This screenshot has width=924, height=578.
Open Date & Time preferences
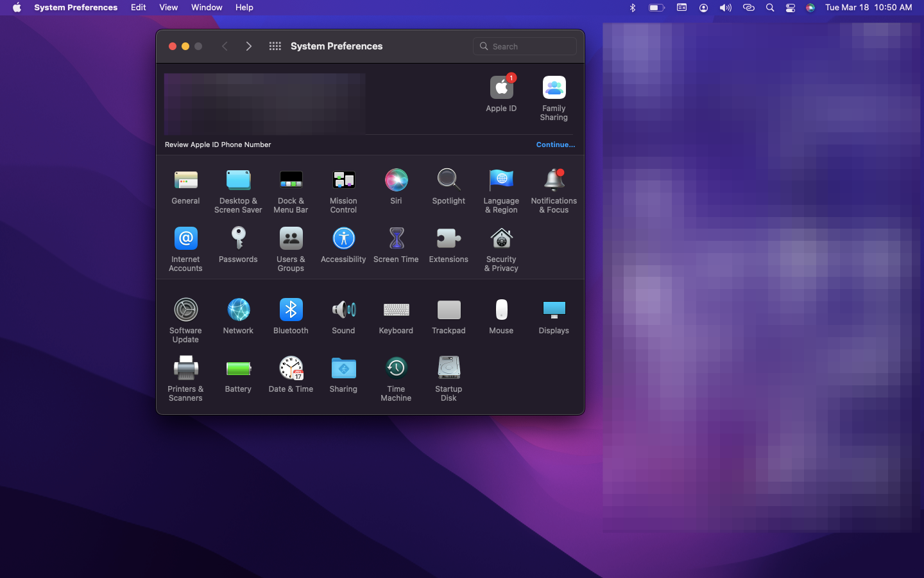[x=291, y=376]
